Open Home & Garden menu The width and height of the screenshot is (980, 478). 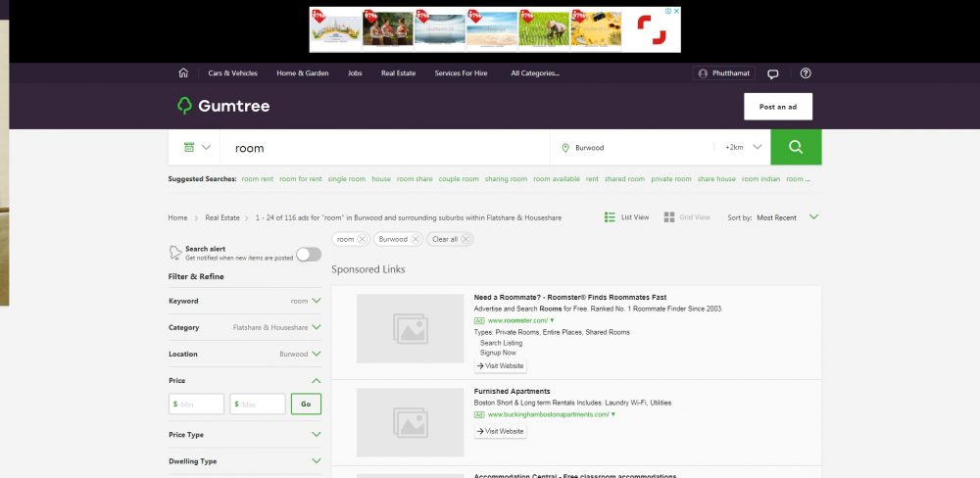[x=303, y=73]
